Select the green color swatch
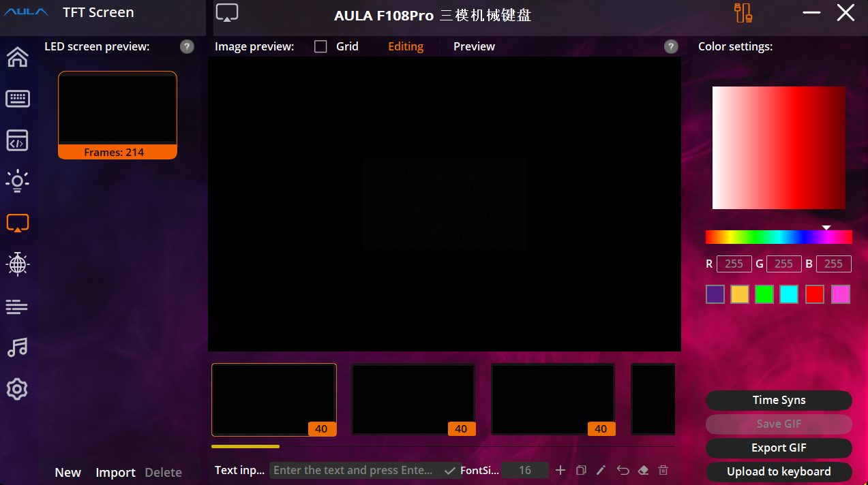The width and height of the screenshot is (868, 485). 764,294
